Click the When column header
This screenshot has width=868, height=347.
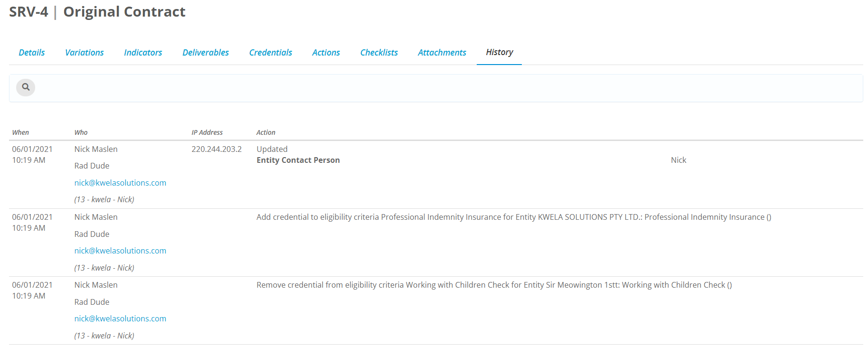click(x=20, y=132)
